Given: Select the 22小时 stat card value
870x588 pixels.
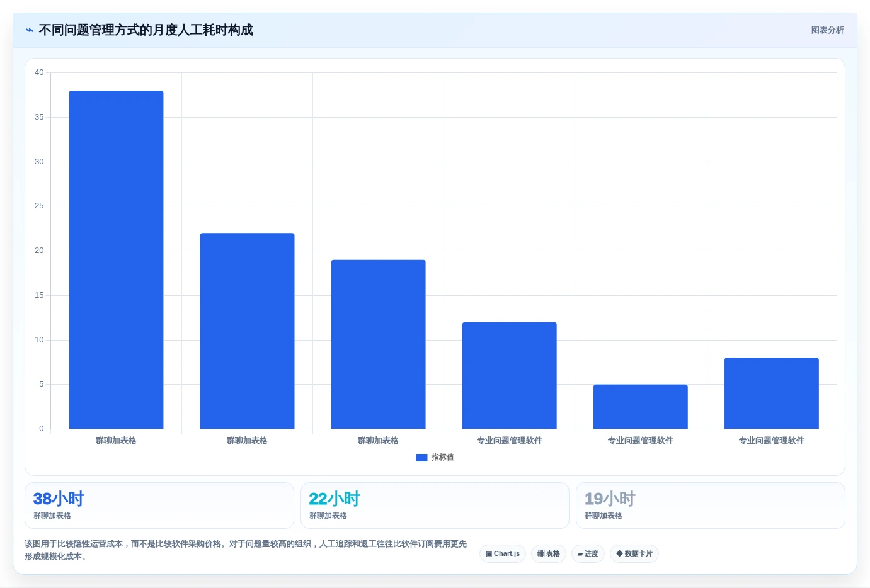Looking at the screenshot, I should click(335, 499).
